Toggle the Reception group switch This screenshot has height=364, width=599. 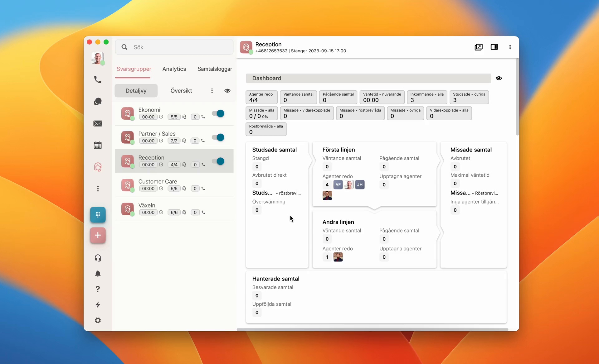tap(218, 161)
